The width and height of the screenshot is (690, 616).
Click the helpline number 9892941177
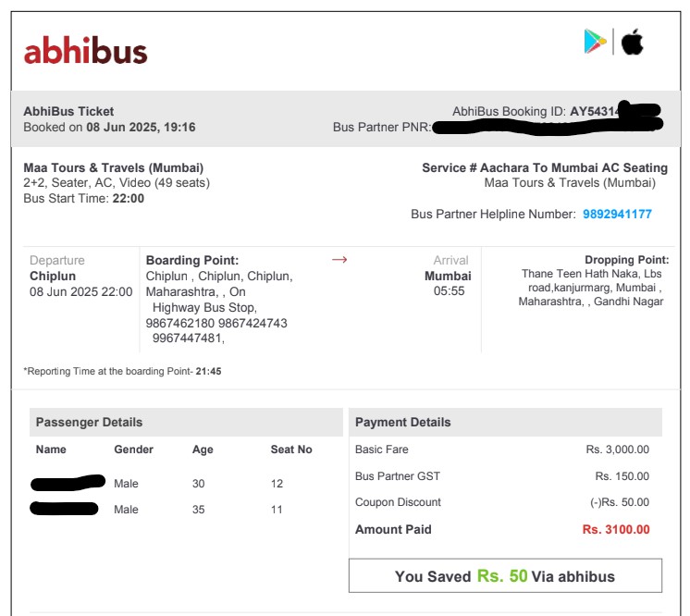coord(617,214)
